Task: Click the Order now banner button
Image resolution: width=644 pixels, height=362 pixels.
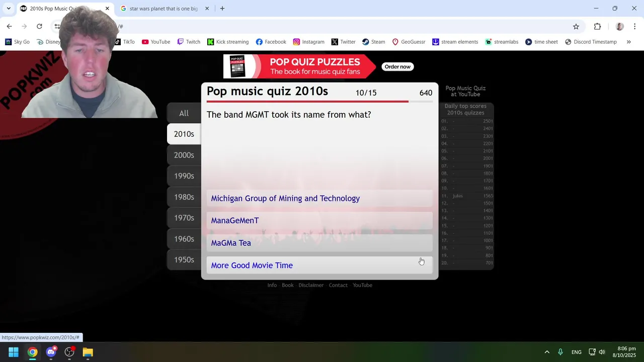Action: click(397, 66)
